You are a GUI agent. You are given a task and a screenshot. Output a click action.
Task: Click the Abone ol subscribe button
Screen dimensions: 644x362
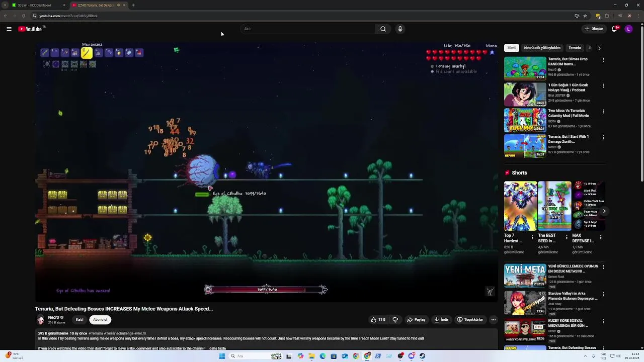100,320
